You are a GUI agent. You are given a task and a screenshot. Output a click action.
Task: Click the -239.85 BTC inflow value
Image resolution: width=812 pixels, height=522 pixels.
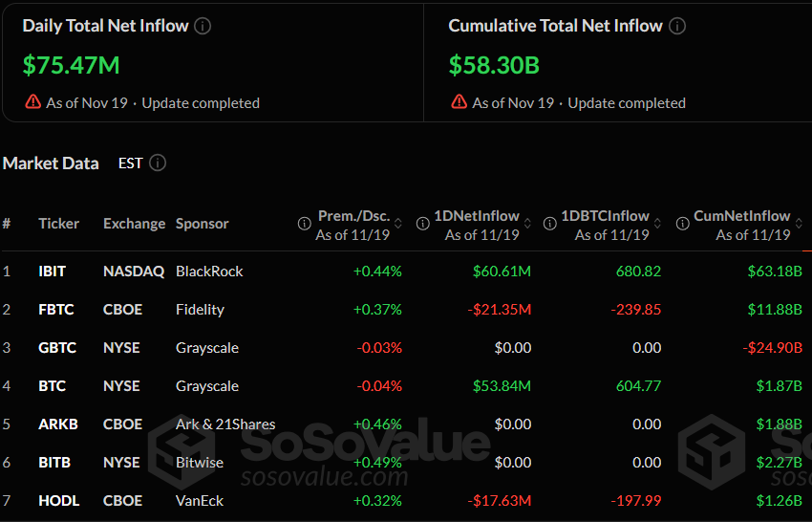pos(636,310)
